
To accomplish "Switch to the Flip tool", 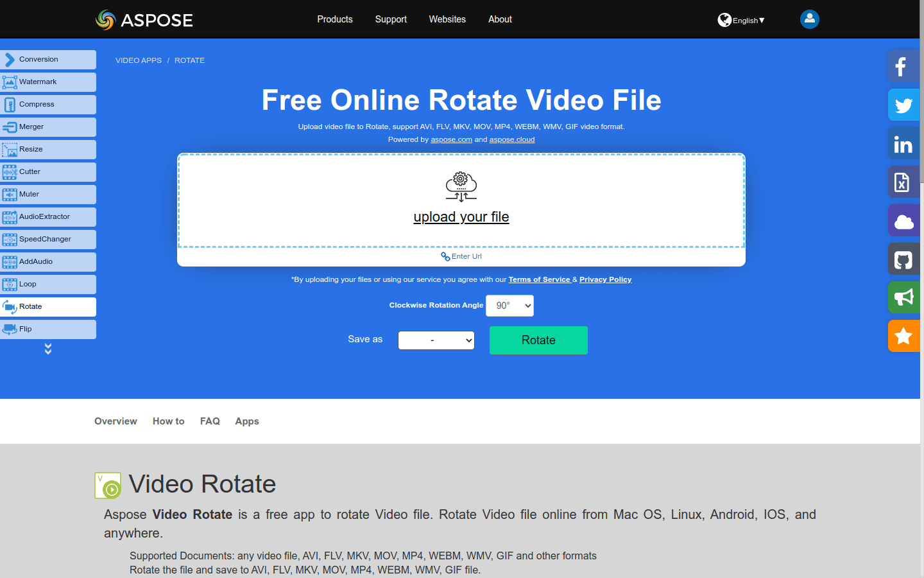I will click(x=48, y=329).
